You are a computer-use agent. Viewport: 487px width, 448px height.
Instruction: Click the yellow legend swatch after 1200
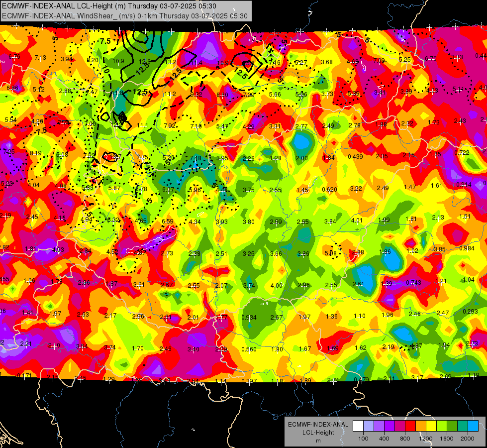click(x=431, y=426)
